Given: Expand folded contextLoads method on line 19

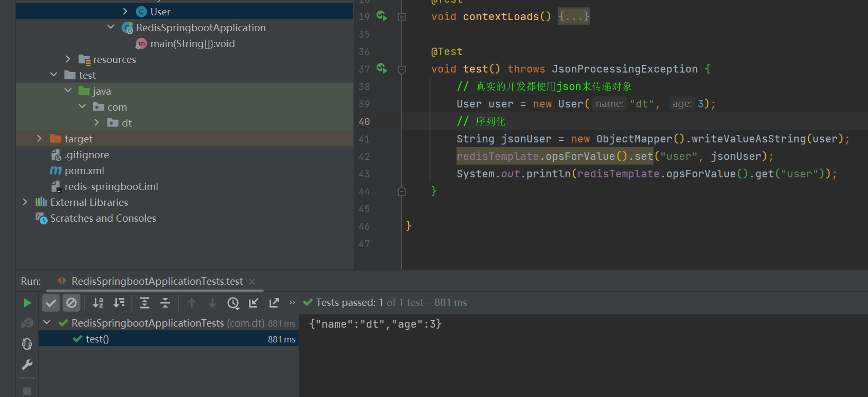Looking at the screenshot, I should [401, 17].
